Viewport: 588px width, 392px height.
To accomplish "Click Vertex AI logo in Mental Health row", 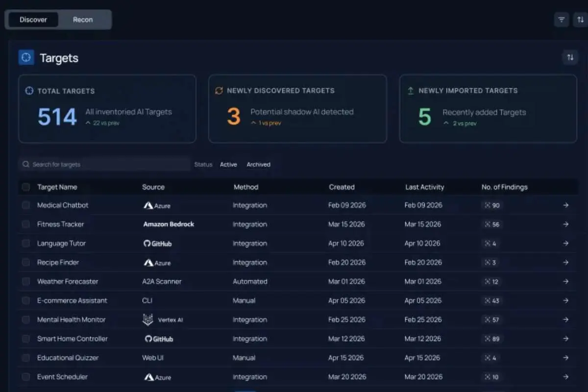I will click(x=163, y=320).
